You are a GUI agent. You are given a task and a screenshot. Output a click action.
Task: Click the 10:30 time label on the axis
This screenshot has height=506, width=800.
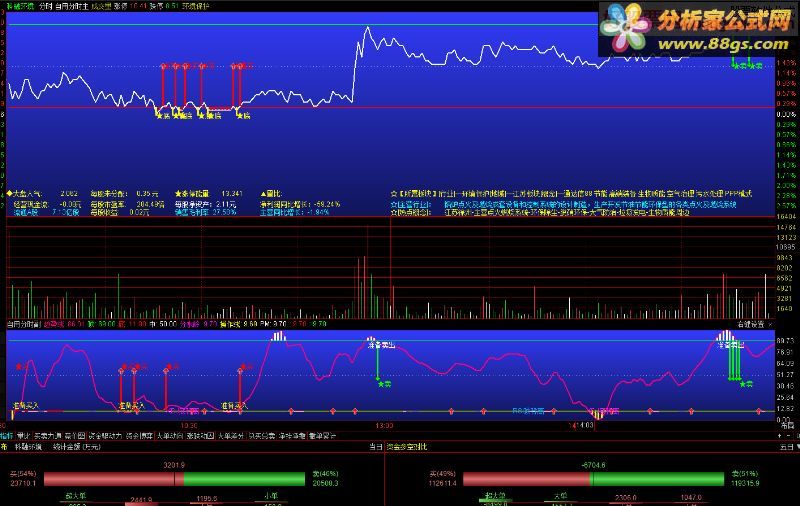pyautogui.click(x=189, y=425)
